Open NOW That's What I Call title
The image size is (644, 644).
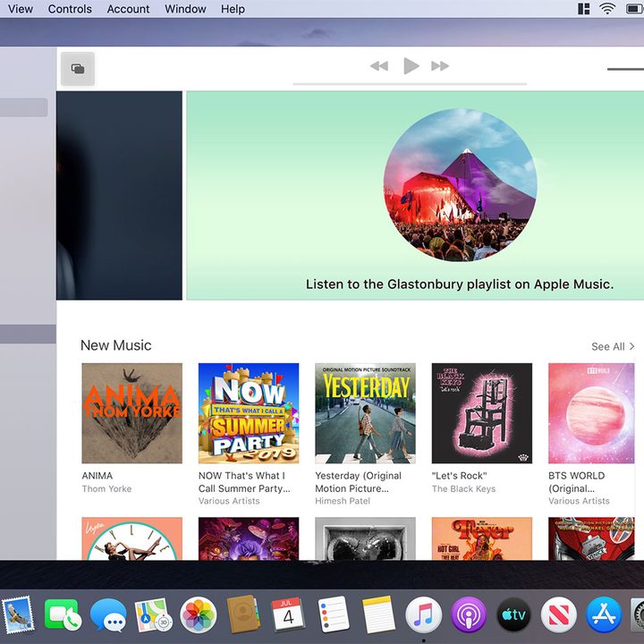(244, 482)
